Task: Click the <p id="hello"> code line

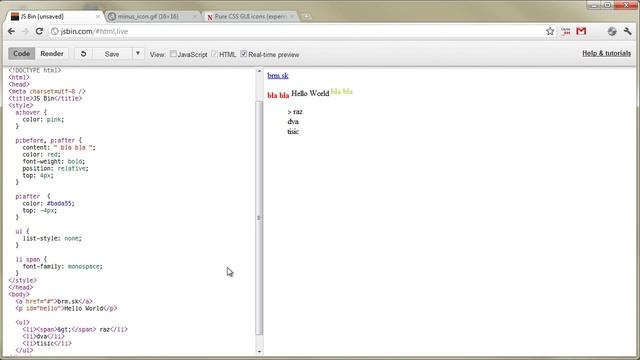Action: pyautogui.click(x=66, y=309)
